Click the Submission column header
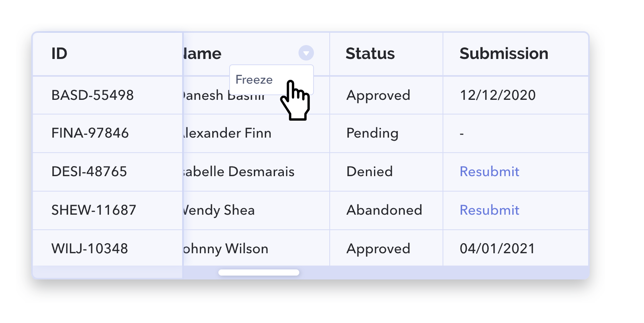Viewport: 644px width, 323px height. [516, 54]
